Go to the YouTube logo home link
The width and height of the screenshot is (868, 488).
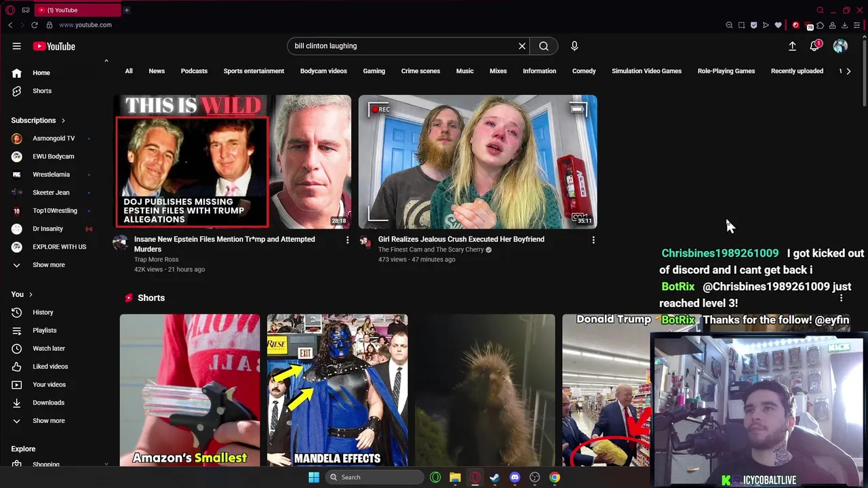tap(54, 46)
